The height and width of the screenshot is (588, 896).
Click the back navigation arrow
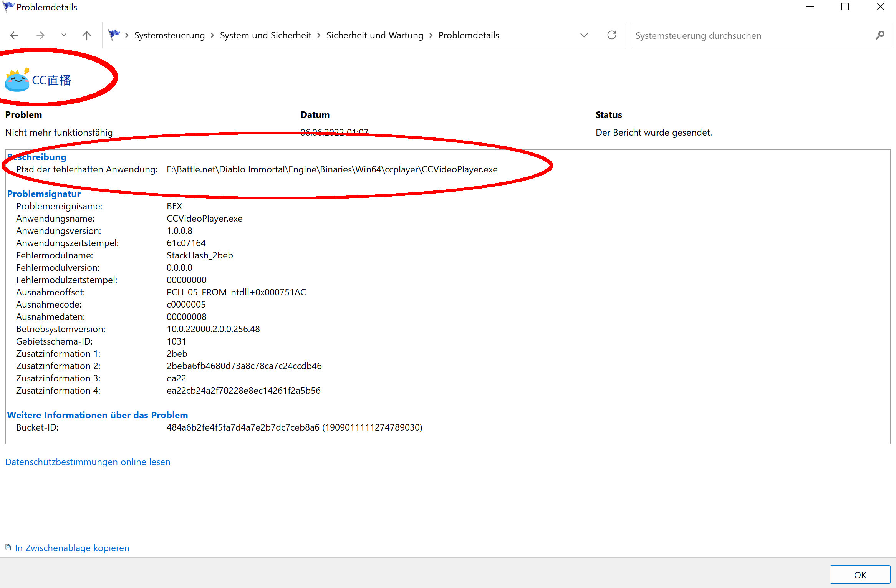[x=14, y=35]
